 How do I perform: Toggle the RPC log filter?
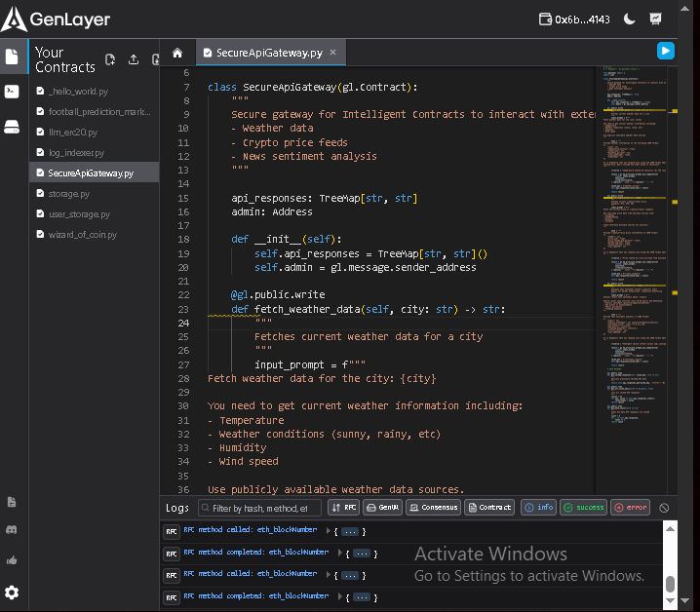(344, 508)
